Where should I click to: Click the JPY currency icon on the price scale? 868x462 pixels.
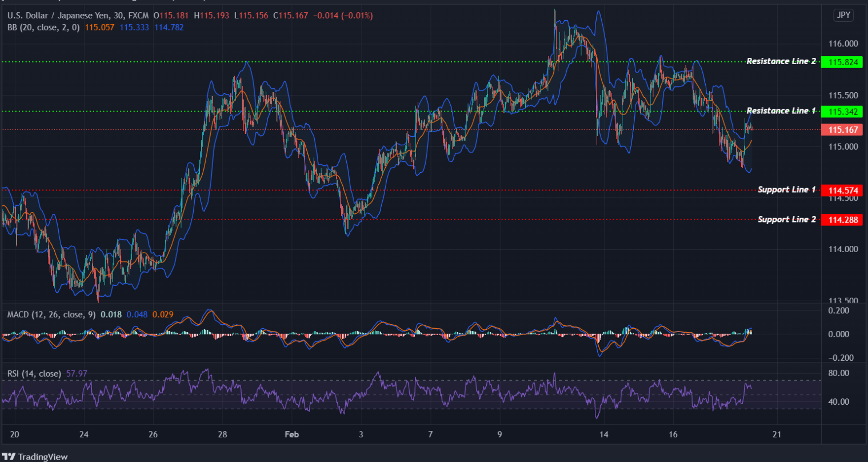click(843, 15)
